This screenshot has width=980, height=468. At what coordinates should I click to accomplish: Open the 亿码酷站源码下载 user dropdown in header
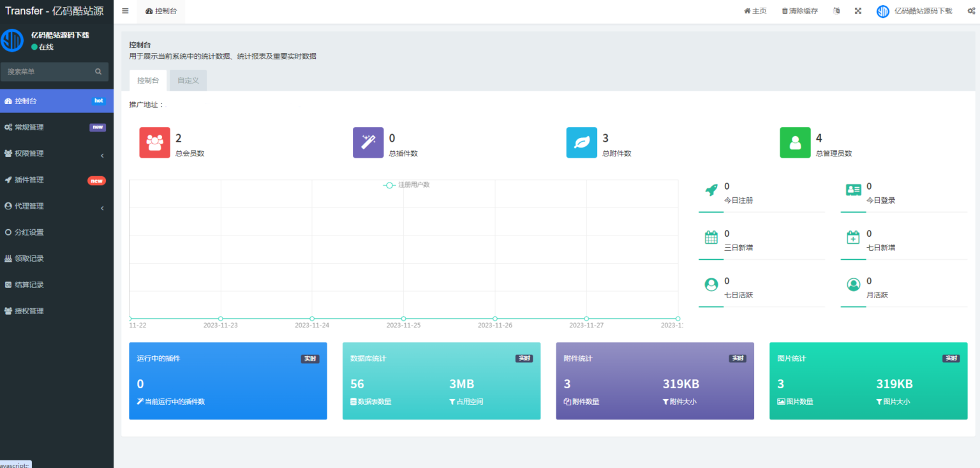914,11
